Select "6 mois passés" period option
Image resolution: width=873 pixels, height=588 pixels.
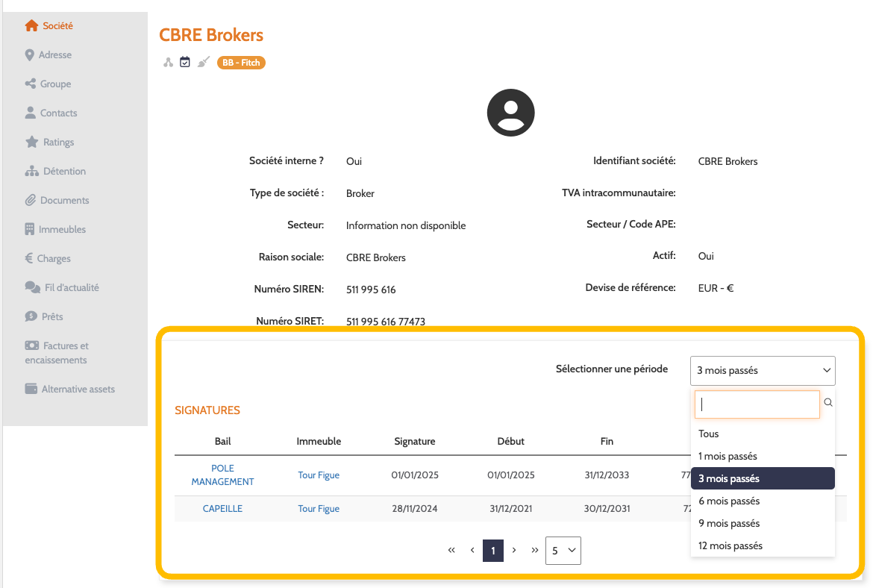[729, 501]
